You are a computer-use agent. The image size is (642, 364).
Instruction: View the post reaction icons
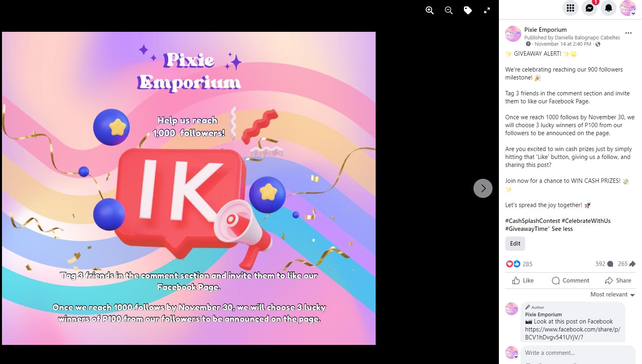(x=513, y=264)
